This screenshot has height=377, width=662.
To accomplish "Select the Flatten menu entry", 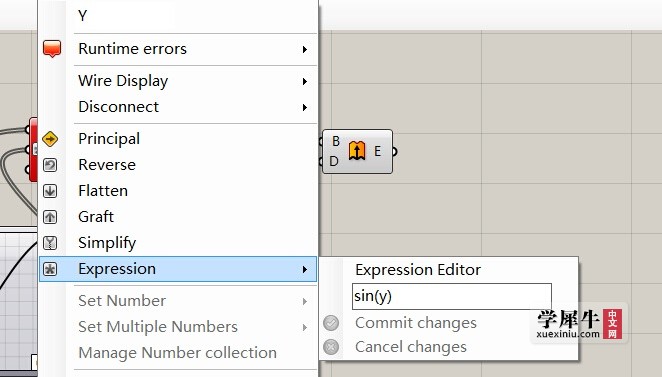I will pyautogui.click(x=178, y=191).
